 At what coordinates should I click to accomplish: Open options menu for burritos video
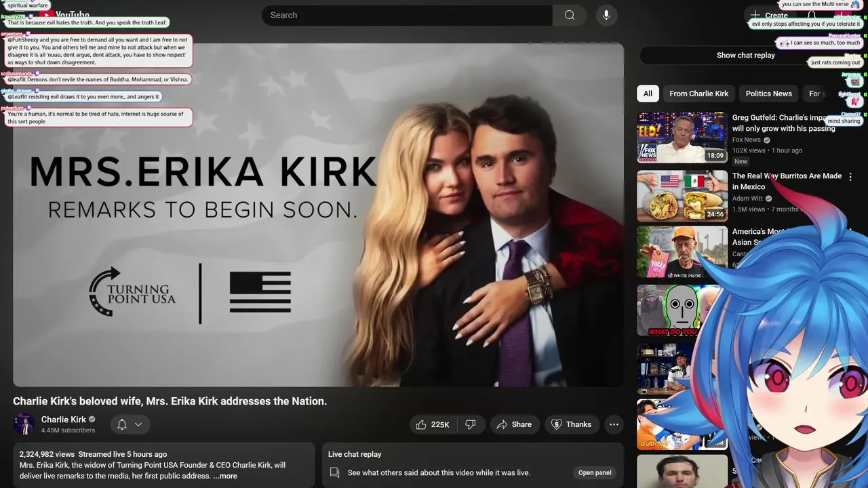(x=851, y=176)
